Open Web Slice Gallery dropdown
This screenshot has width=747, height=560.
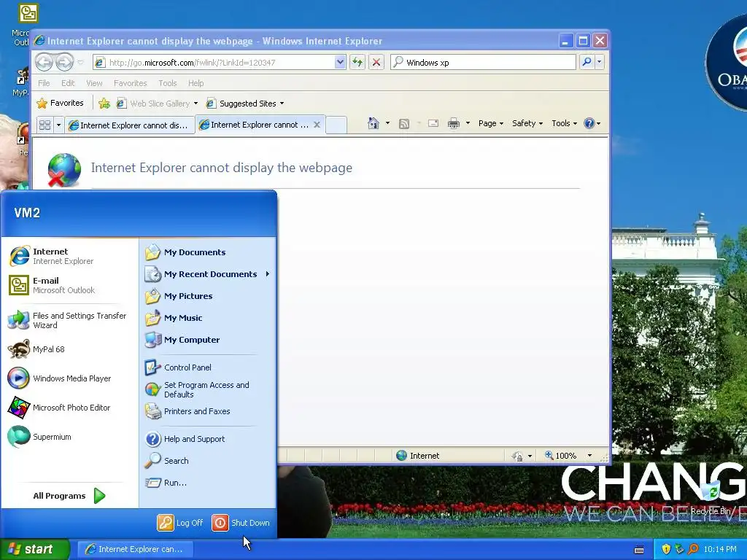click(196, 104)
